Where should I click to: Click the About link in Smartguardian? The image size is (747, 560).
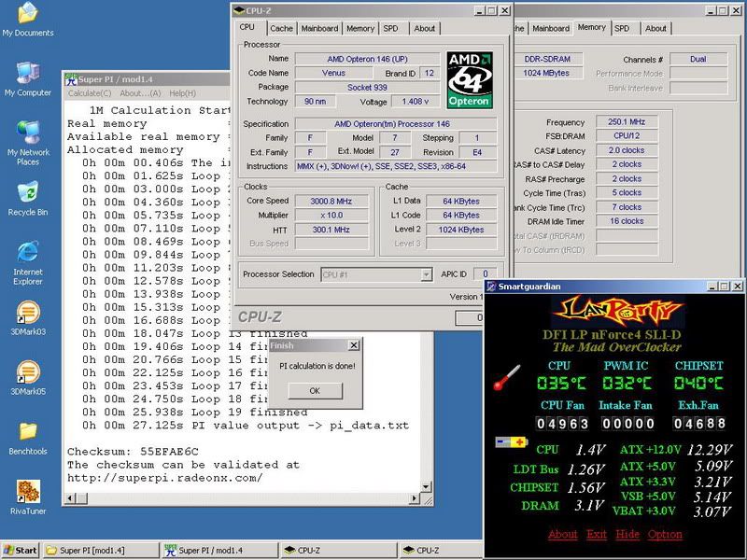pyautogui.click(x=562, y=534)
